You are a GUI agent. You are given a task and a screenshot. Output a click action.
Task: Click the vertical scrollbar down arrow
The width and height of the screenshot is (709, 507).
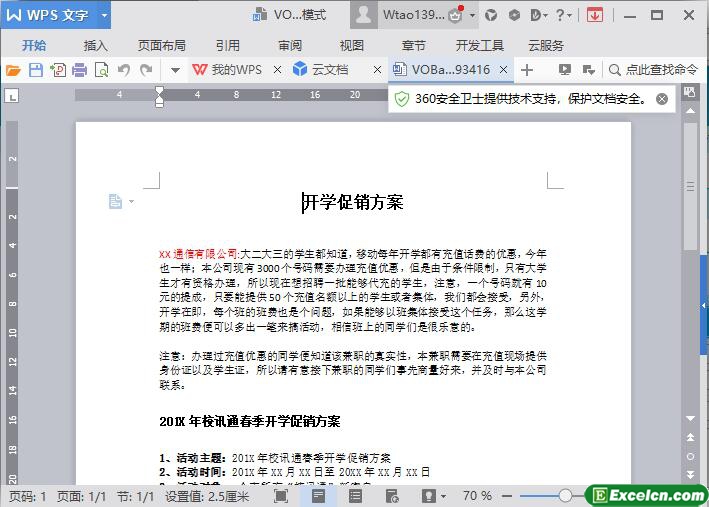point(690,418)
